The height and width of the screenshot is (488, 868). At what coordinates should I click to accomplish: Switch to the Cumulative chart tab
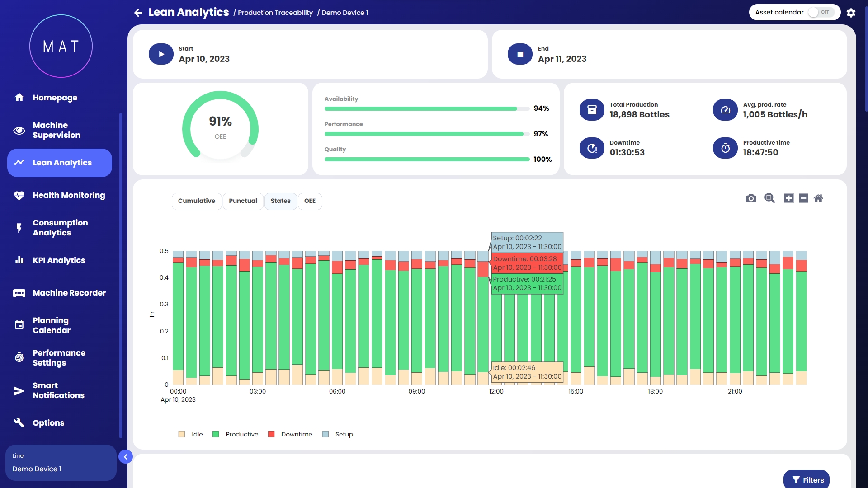pyautogui.click(x=197, y=201)
